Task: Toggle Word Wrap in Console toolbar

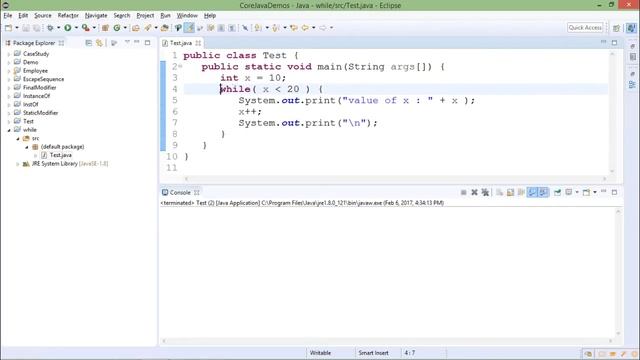Action: [x=521, y=192]
